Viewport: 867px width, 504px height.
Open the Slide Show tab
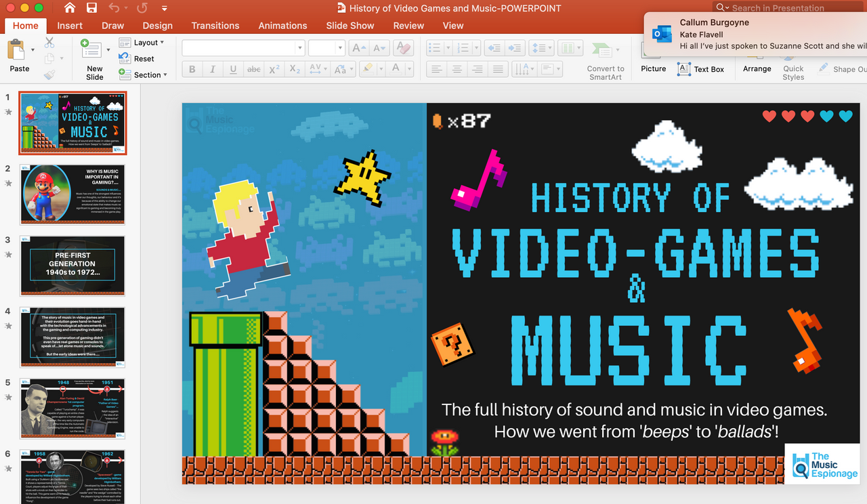pos(350,26)
